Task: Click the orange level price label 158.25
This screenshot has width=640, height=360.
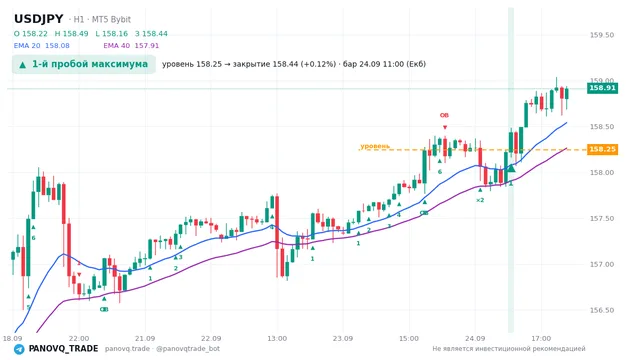Action: pyautogui.click(x=602, y=149)
